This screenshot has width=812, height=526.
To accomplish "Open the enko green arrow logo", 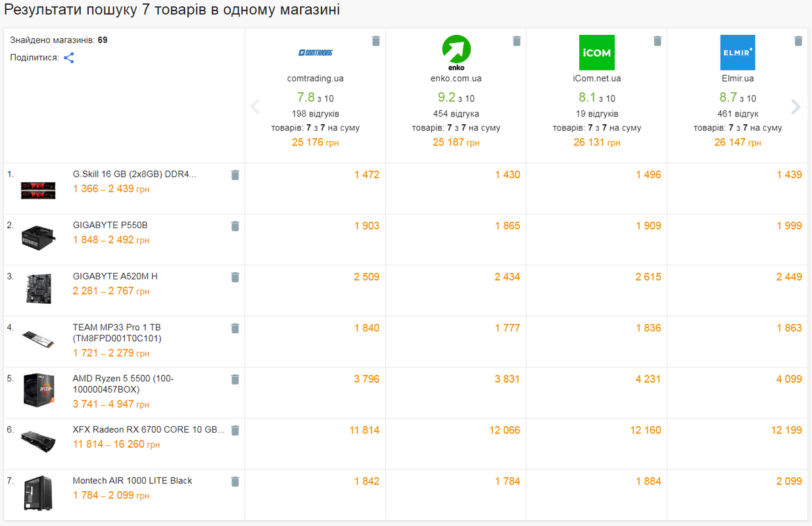I will pyautogui.click(x=456, y=53).
